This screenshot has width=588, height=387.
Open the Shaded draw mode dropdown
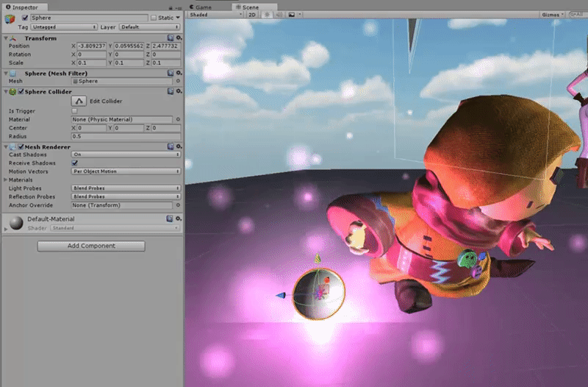pyautogui.click(x=215, y=15)
